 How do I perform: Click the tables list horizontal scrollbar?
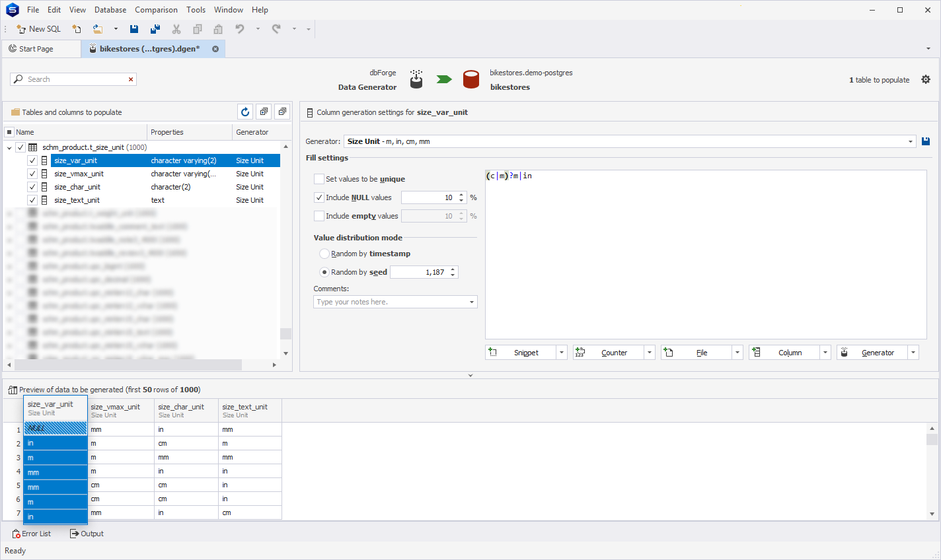click(x=128, y=365)
